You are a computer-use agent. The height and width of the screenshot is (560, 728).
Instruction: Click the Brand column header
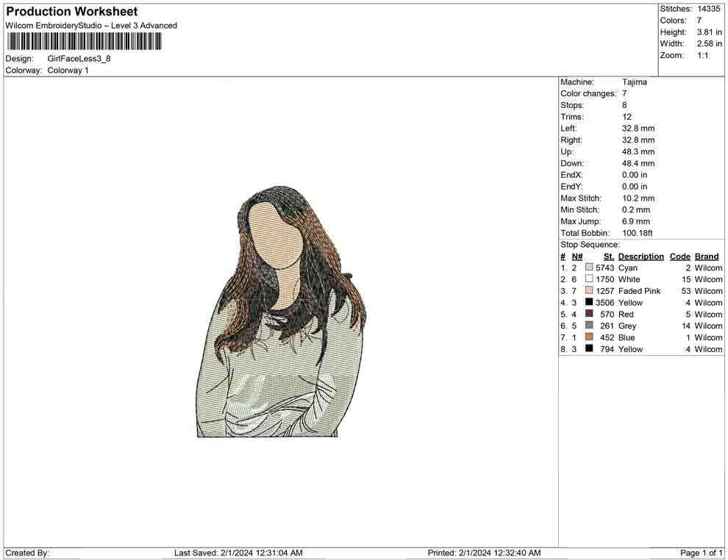pos(707,256)
